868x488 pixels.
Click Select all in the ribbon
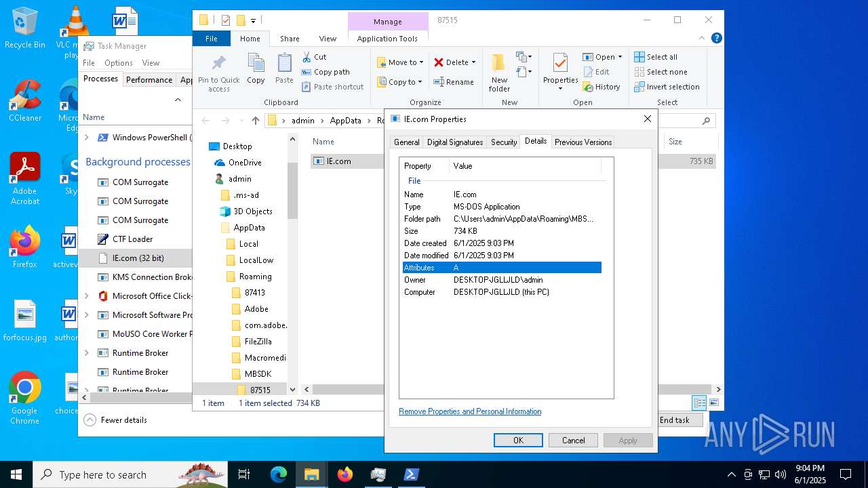[x=656, y=57]
